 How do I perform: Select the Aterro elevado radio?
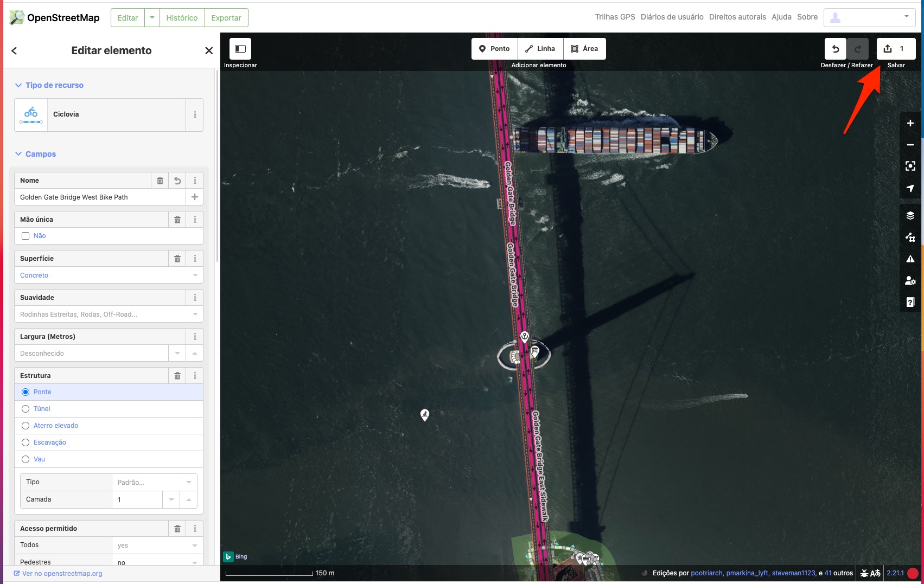tap(26, 426)
